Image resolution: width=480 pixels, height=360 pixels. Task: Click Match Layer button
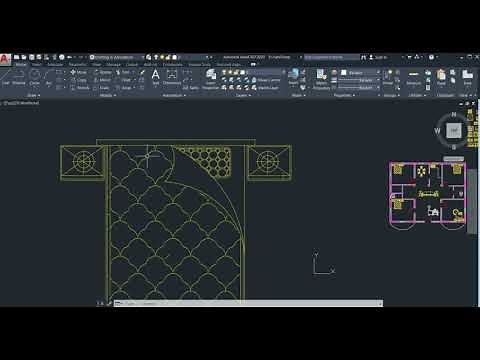pos(265,88)
